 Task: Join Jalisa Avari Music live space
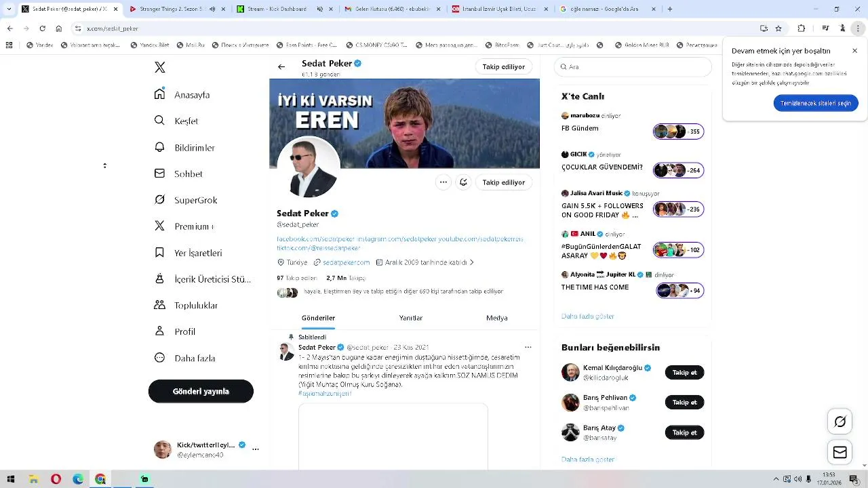[x=679, y=209]
